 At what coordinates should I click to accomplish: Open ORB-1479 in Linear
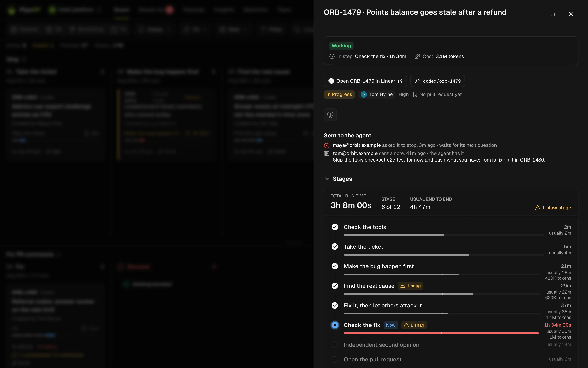tap(365, 81)
